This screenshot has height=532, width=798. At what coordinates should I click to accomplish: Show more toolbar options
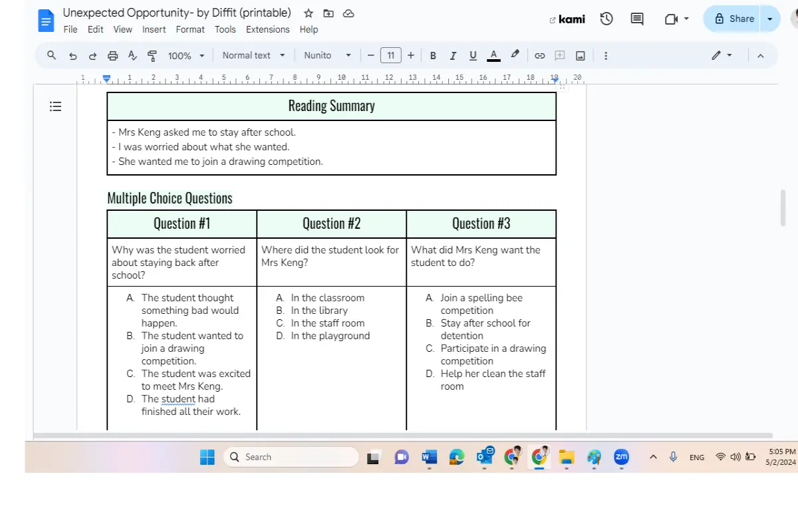pyautogui.click(x=606, y=56)
